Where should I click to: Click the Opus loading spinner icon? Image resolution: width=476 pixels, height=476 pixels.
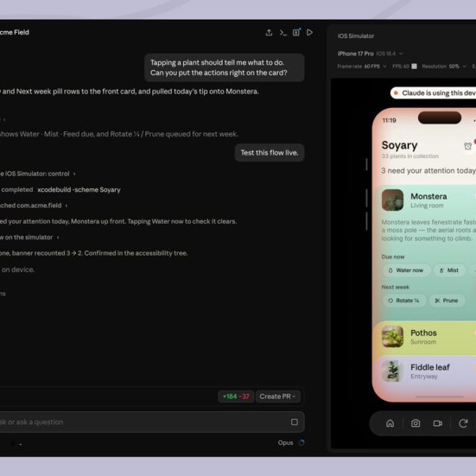pyautogui.click(x=301, y=443)
